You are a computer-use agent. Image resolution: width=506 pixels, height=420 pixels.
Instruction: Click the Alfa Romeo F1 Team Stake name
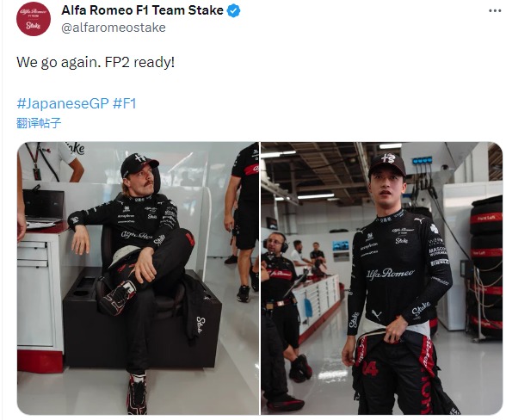[x=142, y=10]
